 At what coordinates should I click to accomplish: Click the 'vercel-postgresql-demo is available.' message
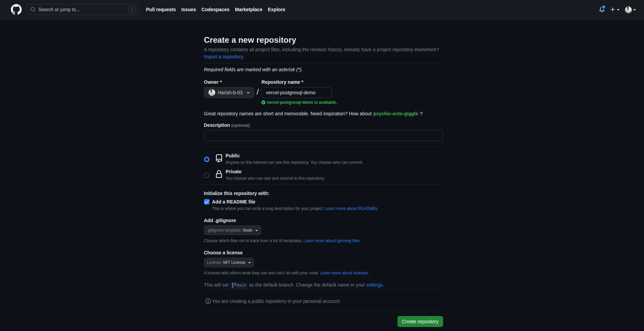[x=302, y=102]
